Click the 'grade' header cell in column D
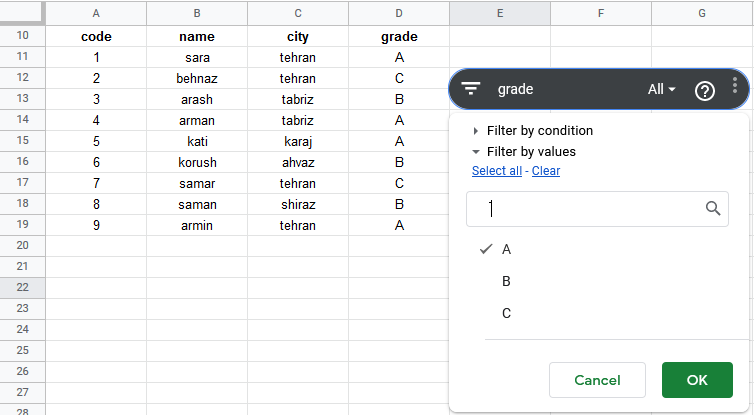 coord(399,36)
